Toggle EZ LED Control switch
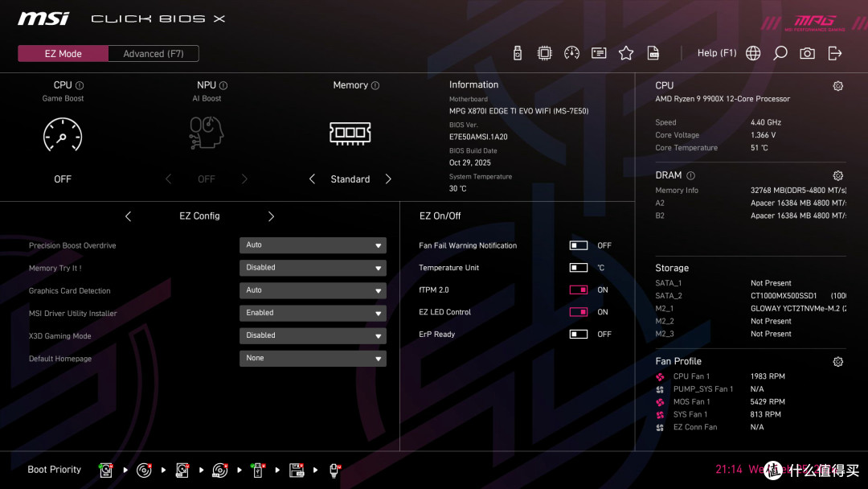Viewport: 868px width, 489px height. (579, 312)
